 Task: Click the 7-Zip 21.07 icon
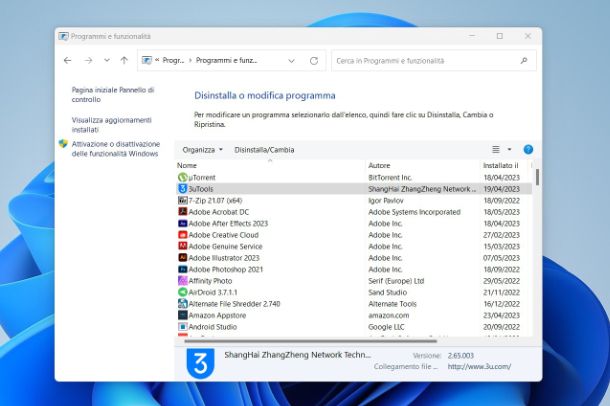point(182,200)
